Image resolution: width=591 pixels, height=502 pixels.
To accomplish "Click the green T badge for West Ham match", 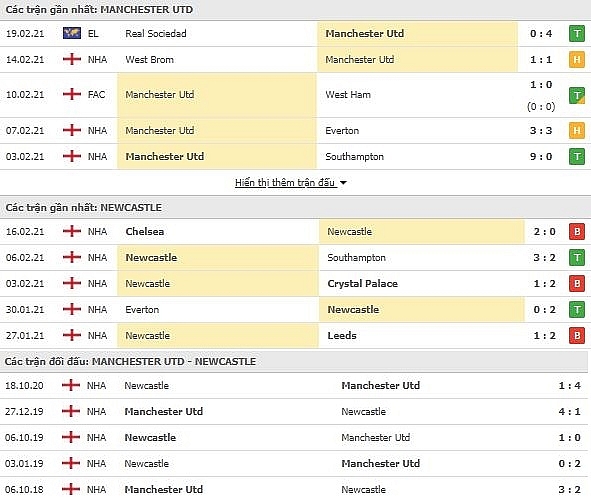I will pyautogui.click(x=577, y=95).
